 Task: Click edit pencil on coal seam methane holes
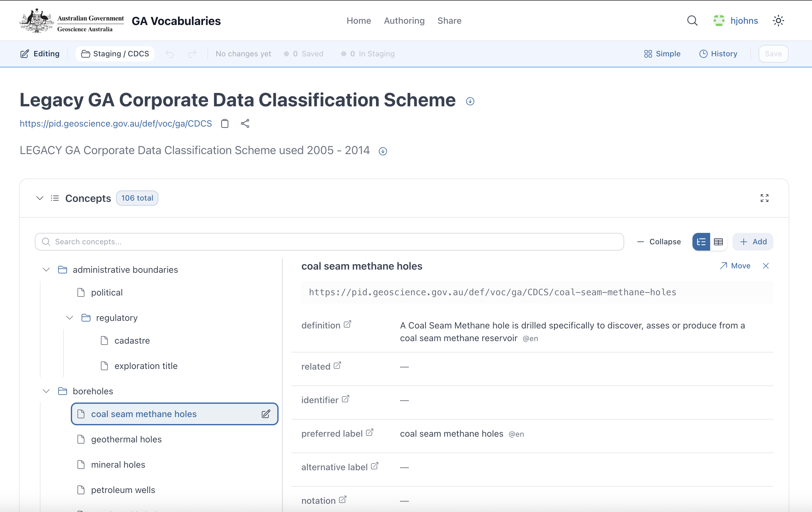point(266,414)
